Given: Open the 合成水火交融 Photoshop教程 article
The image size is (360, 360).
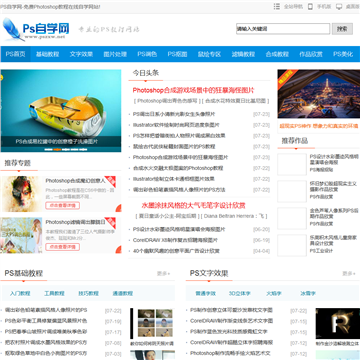Looking at the screenshot, I should point(178,168).
